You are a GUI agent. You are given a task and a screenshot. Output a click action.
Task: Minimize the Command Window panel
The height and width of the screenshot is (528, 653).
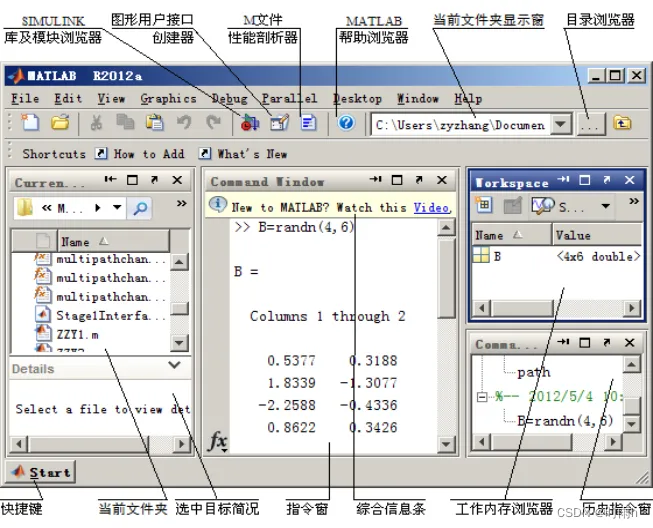pos(375,179)
